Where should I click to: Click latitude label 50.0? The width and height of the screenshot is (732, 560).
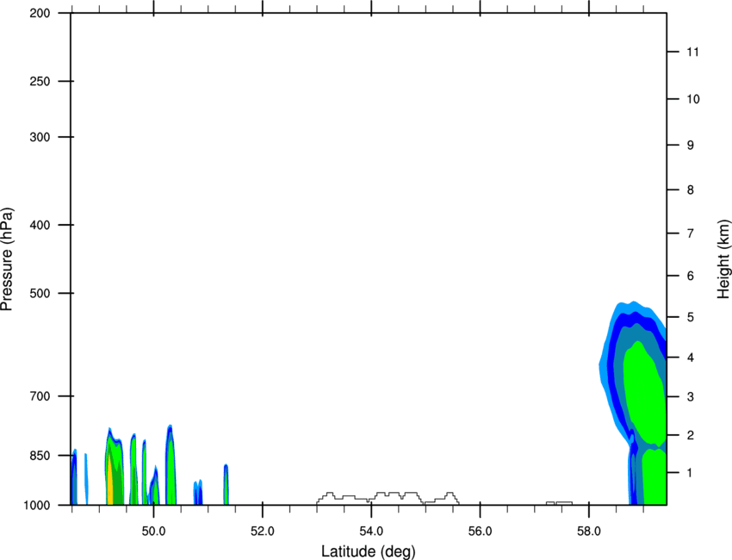[153, 531]
